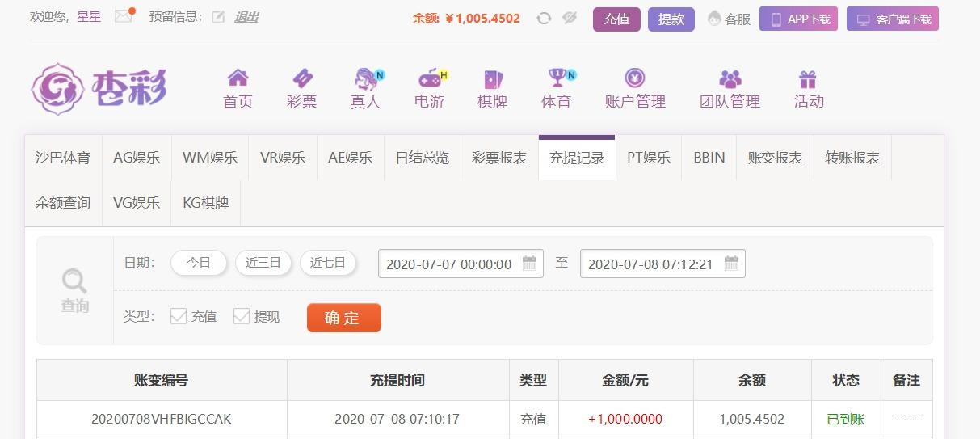The height and width of the screenshot is (439, 980).
Task: Click the 提款 withdraw button
Action: pyautogui.click(x=671, y=19)
